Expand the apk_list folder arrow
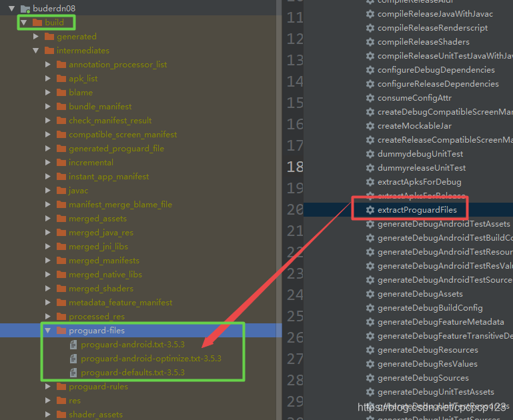The image size is (513, 420). click(48, 79)
